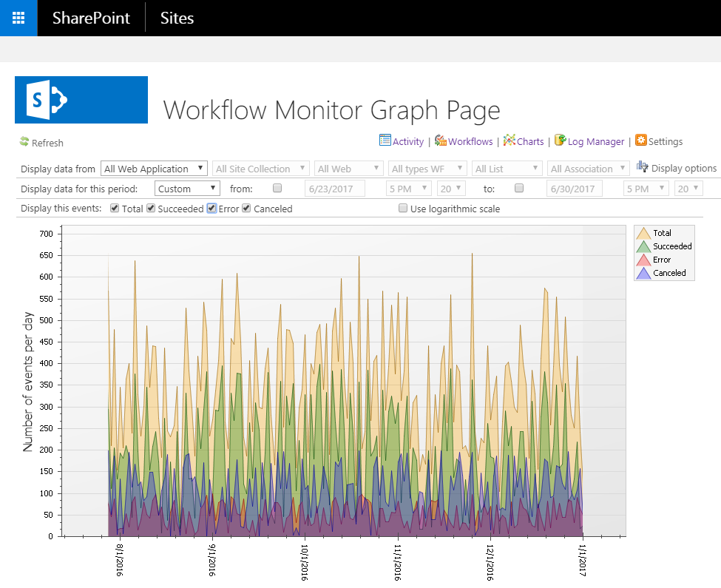
Task: Expand the All Web Application dropdown
Action: click(155, 169)
